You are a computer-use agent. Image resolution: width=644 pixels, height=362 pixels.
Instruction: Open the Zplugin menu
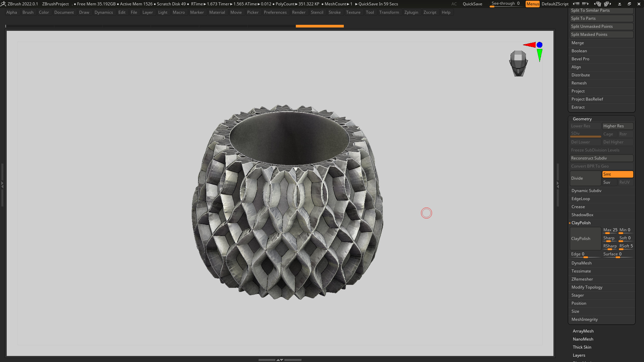(x=411, y=12)
